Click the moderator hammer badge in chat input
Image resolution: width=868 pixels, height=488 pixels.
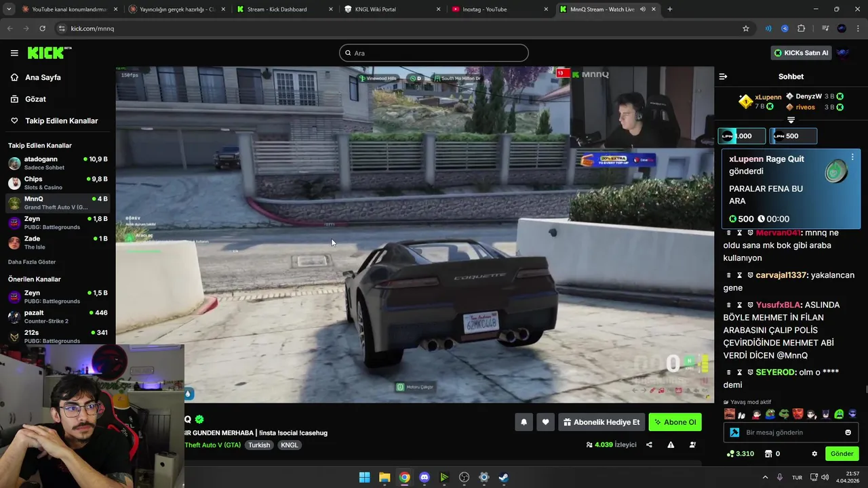pyautogui.click(x=734, y=432)
